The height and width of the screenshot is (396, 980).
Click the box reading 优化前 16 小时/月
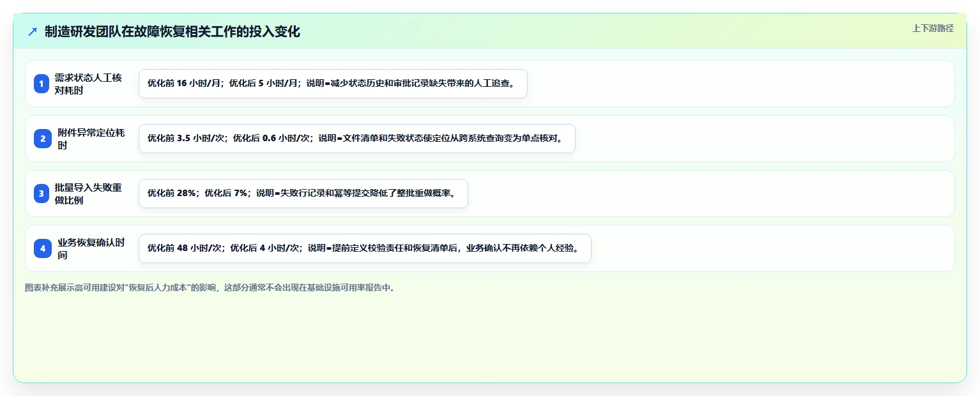(x=333, y=84)
